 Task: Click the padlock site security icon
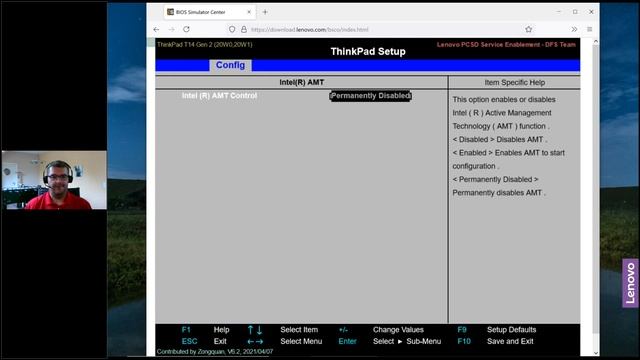tap(244, 29)
